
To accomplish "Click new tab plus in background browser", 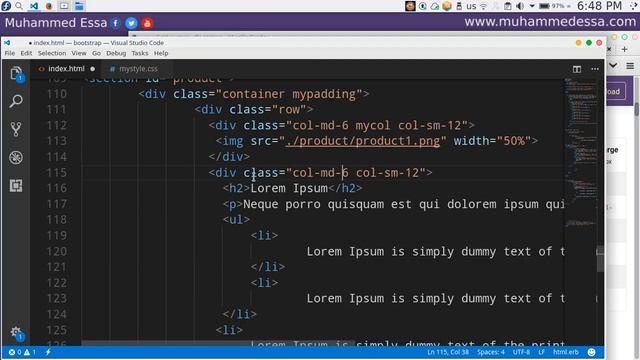I will click(x=624, y=49).
